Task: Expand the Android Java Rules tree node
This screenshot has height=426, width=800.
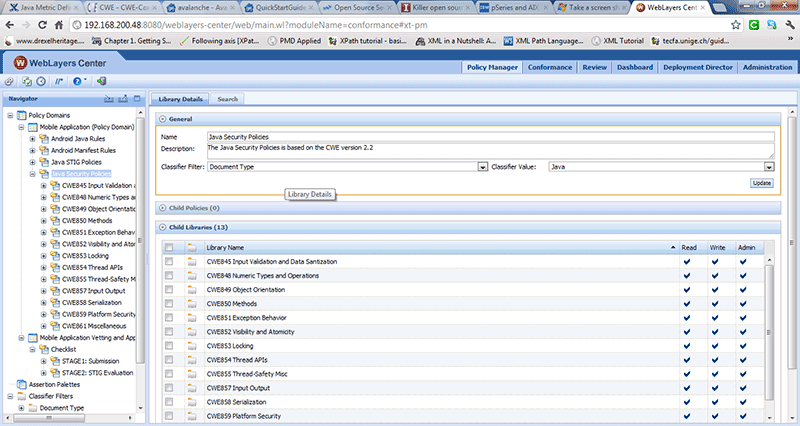Action: pyautogui.click(x=32, y=138)
